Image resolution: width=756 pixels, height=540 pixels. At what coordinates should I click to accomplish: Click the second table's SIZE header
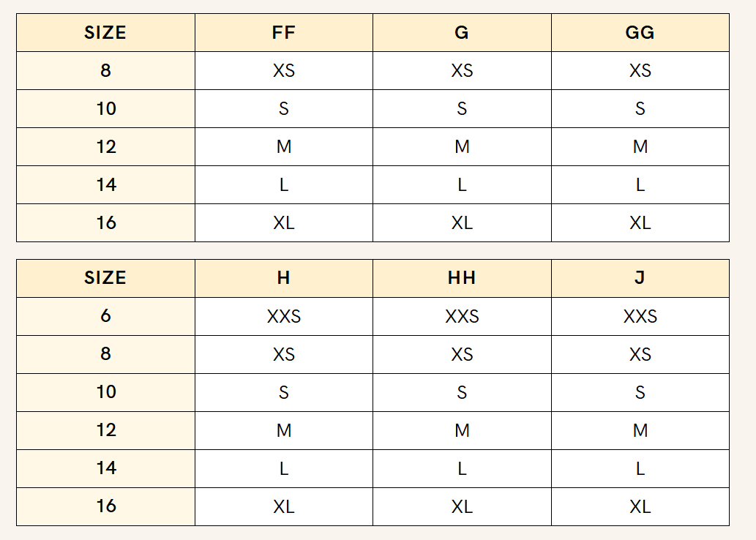point(105,278)
